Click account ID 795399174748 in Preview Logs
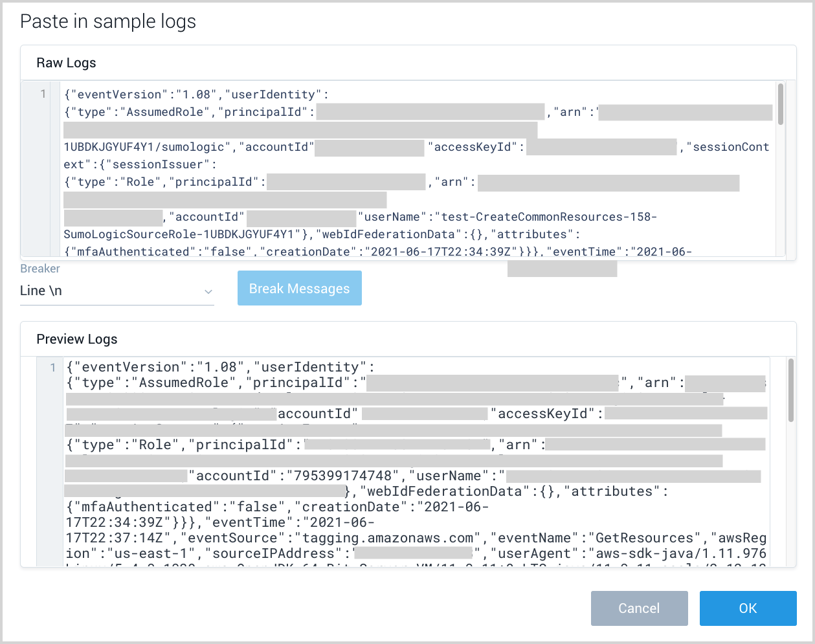 343,476
